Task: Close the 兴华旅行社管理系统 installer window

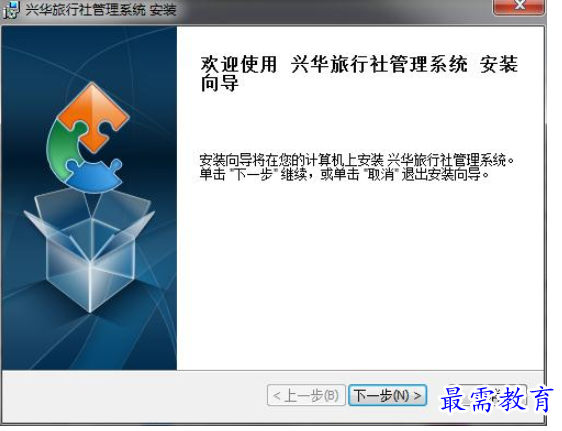Action: coord(518,6)
